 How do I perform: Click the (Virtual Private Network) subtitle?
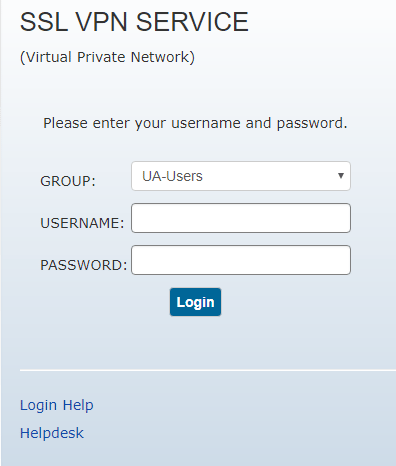[x=107, y=57]
